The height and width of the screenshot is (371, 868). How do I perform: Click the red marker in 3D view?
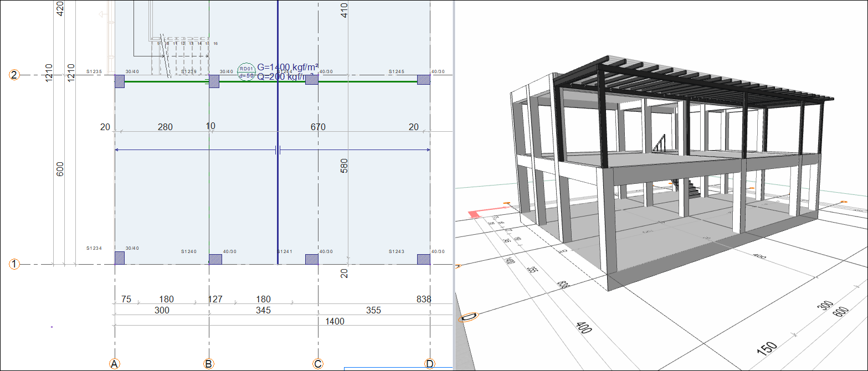pyautogui.click(x=475, y=213)
